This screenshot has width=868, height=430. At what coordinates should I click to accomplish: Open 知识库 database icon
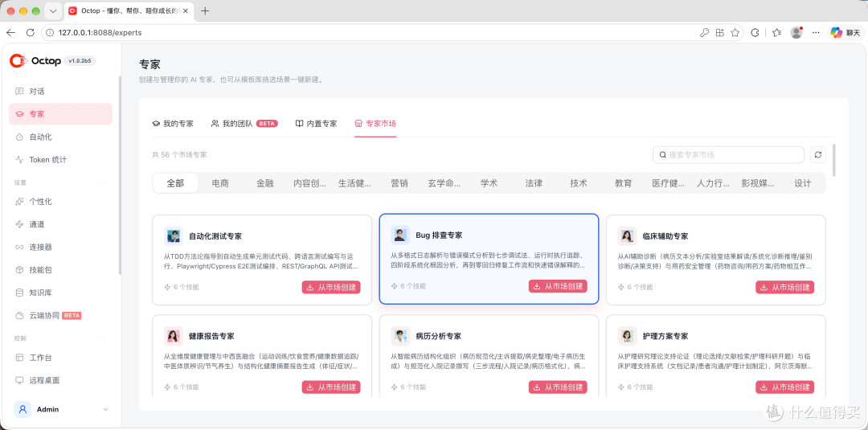tap(19, 293)
